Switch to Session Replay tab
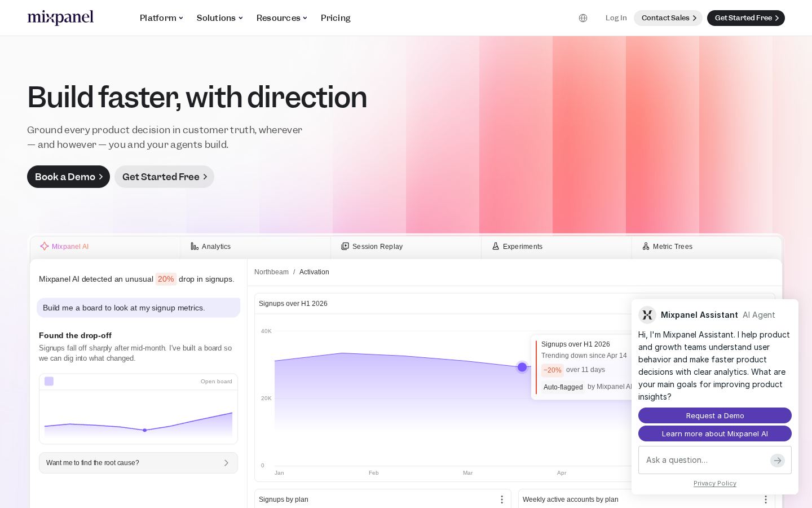The image size is (812, 508). point(406,247)
